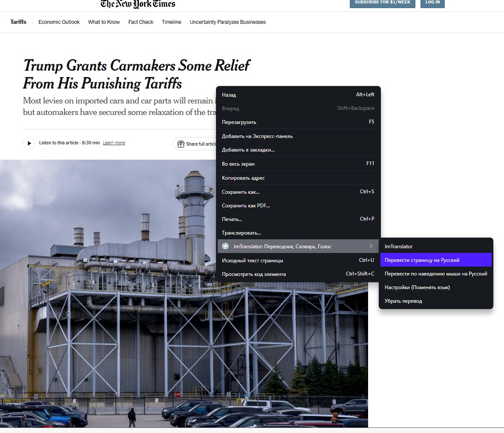Click the Learn more link
The height and width of the screenshot is (433, 504).
click(114, 143)
